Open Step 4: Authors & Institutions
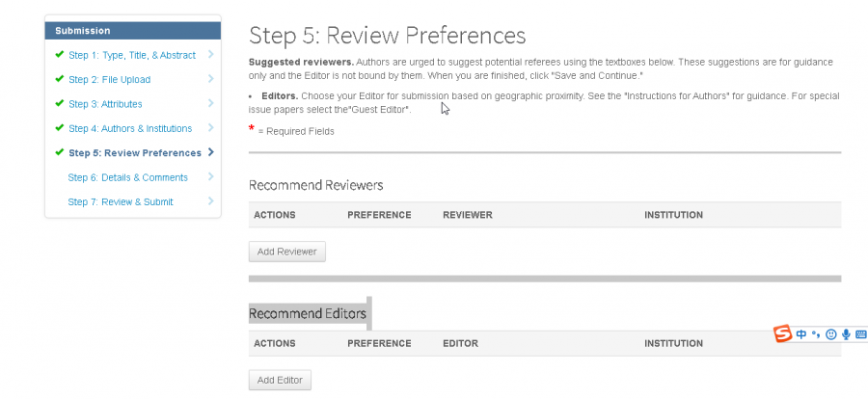The width and height of the screenshot is (868, 399). [129, 128]
